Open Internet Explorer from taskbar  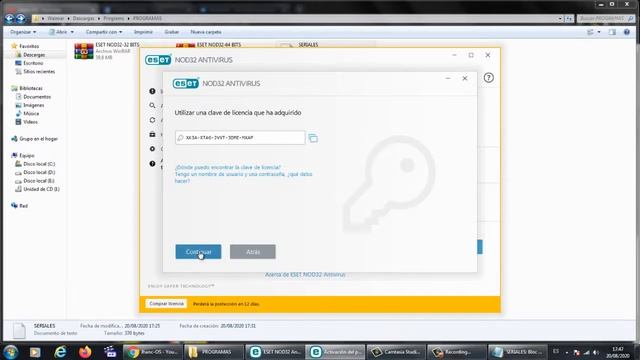[60, 352]
